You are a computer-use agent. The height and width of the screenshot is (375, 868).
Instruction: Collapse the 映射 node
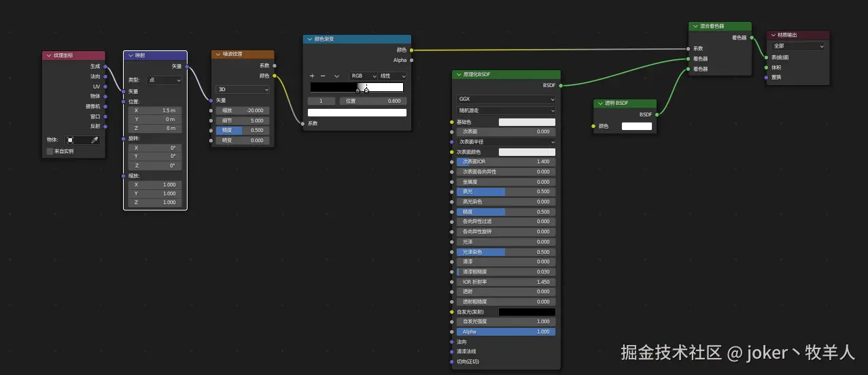[x=130, y=56]
